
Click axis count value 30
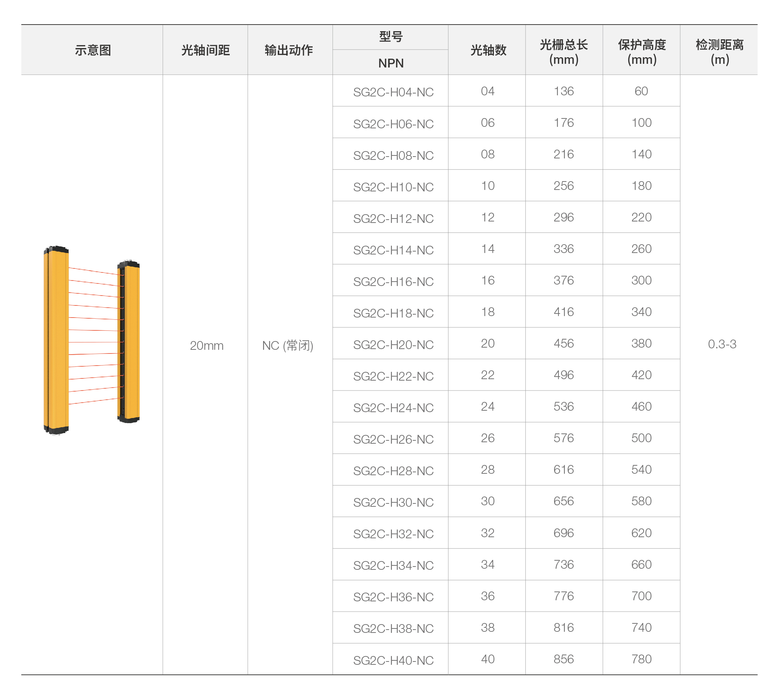pos(487,501)
